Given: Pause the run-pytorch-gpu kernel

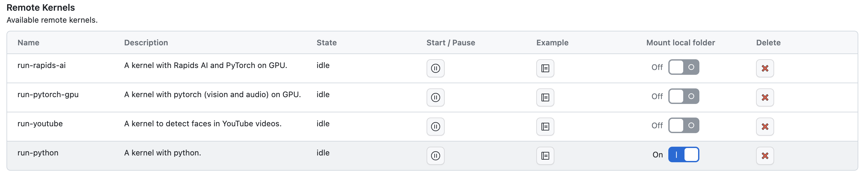Looking at the screenshot, I should coord(435,97).
